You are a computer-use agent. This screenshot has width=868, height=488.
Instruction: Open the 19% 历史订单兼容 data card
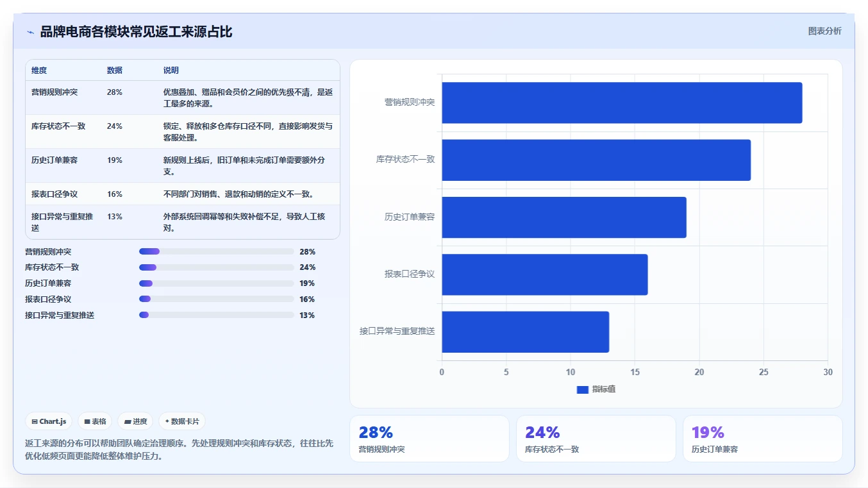coord(763,439)
